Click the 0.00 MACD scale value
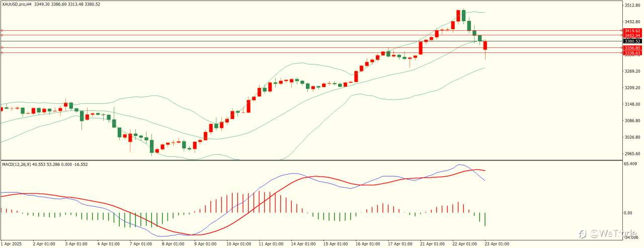The height and width of the screenshot is (248, 644). [x=629, y=213]
